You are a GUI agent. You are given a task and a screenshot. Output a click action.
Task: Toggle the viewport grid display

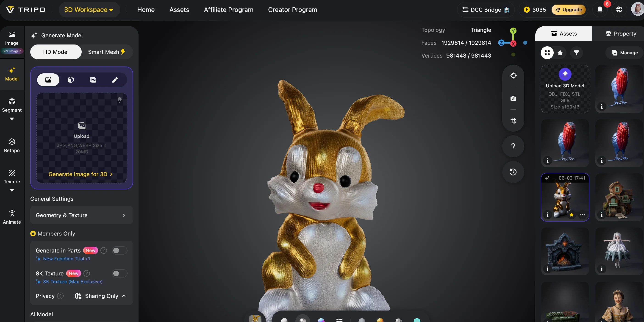pos(513,121)
